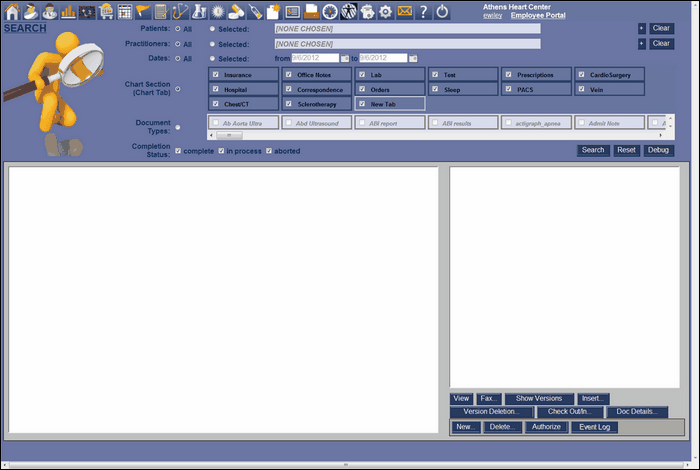Open the help question mark icon

click(423, 12)
